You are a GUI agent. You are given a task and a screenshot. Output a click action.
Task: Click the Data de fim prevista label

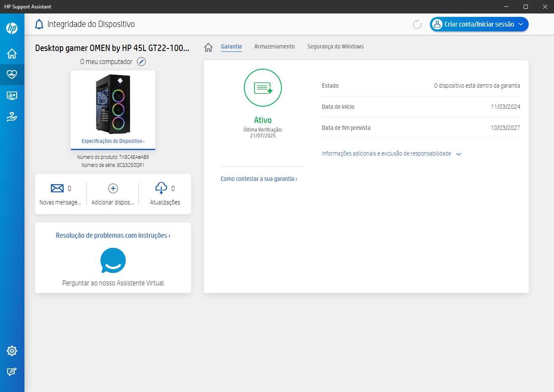click(346, 128)
